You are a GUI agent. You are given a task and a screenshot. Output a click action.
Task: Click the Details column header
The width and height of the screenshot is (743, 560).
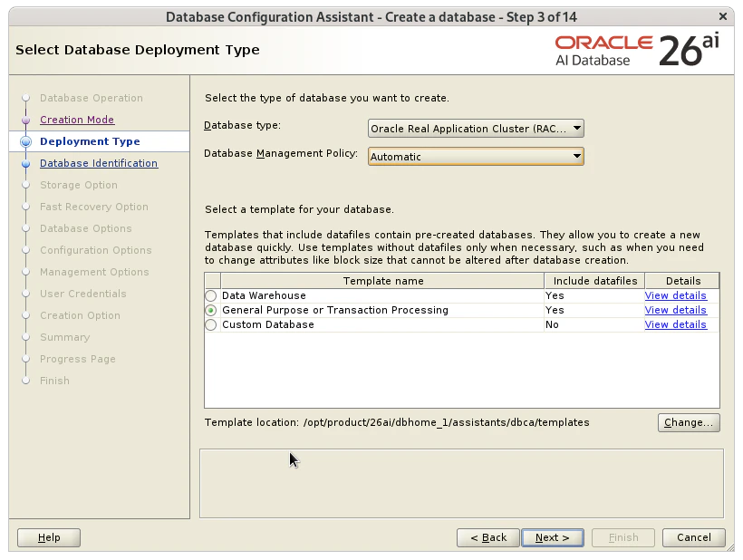click(x=682, y=281)
